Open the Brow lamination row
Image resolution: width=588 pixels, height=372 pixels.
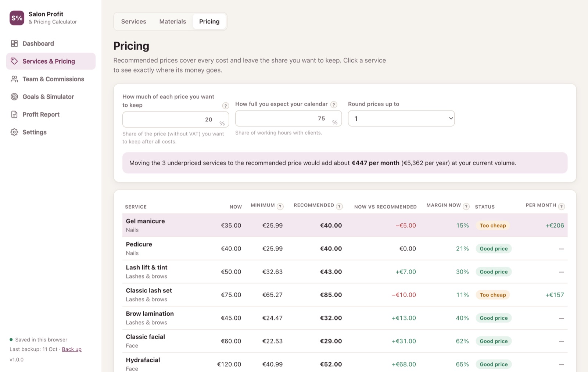(x=345, y=318)
